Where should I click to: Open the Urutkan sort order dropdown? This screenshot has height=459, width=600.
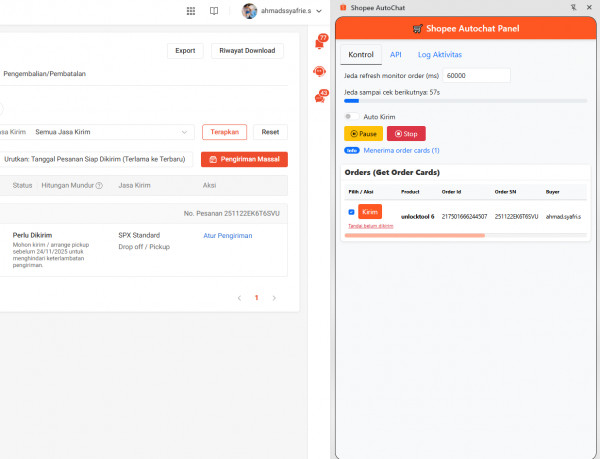[x=96, y=159]
